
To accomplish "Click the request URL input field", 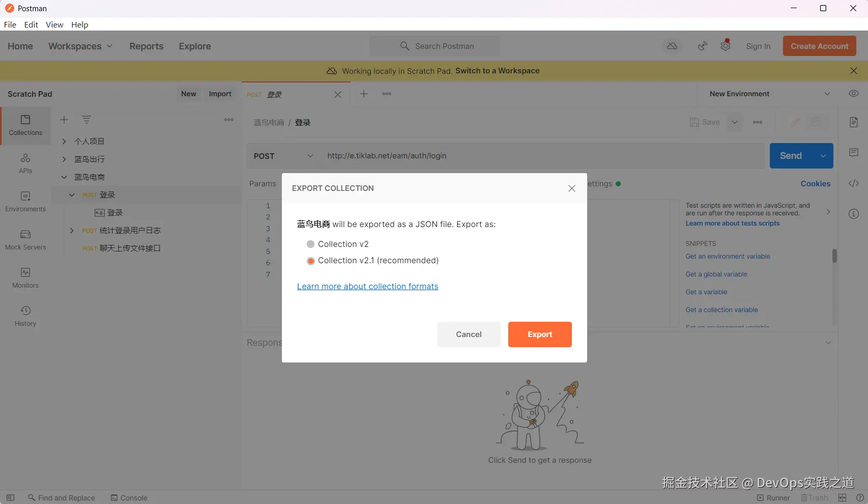I will pos(542,156).
